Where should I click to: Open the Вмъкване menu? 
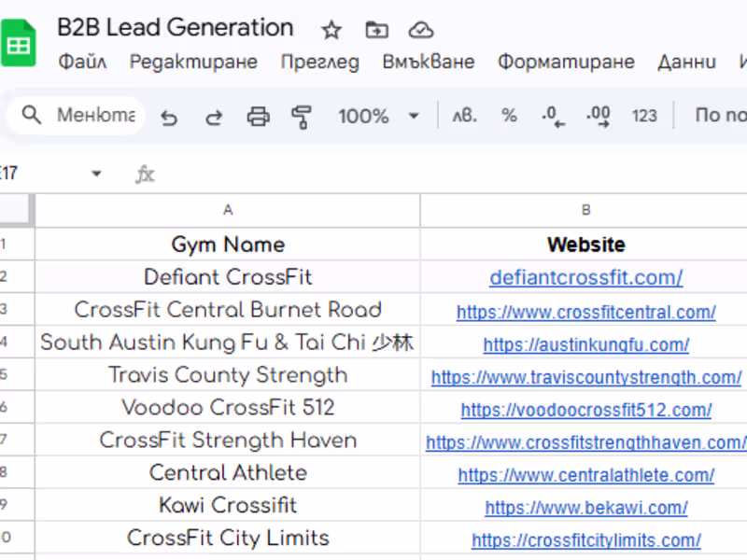click(x=429, y=62)
